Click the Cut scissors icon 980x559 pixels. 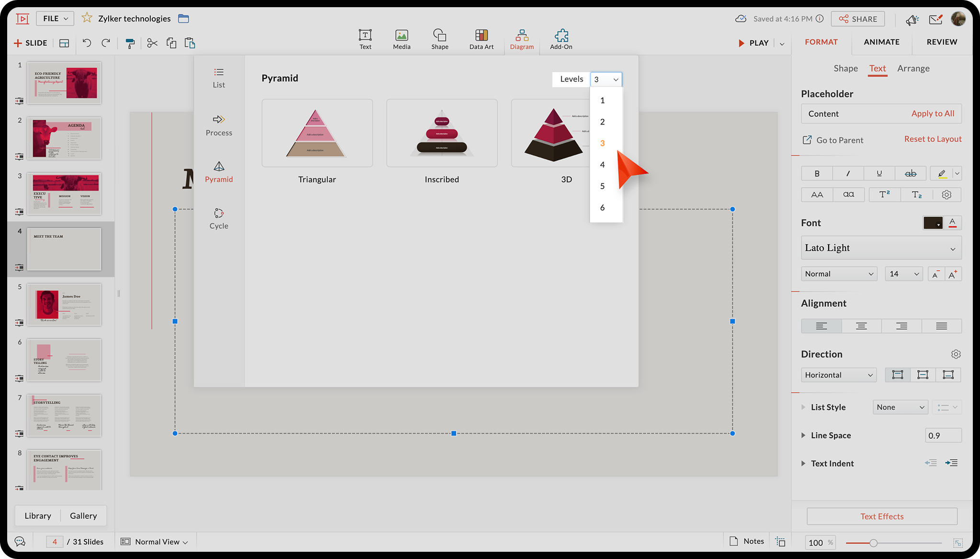[152, 43]
